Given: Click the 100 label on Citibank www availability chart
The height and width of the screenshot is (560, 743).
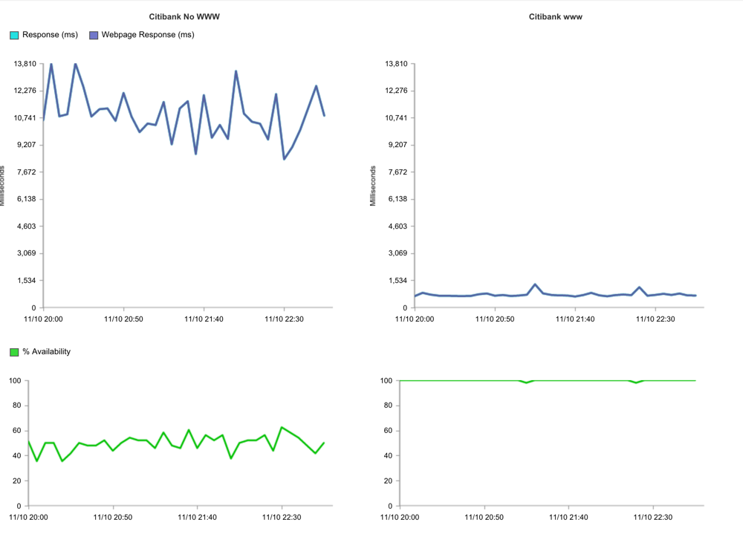Looking at the screenshot, I should tap(386, 380).
